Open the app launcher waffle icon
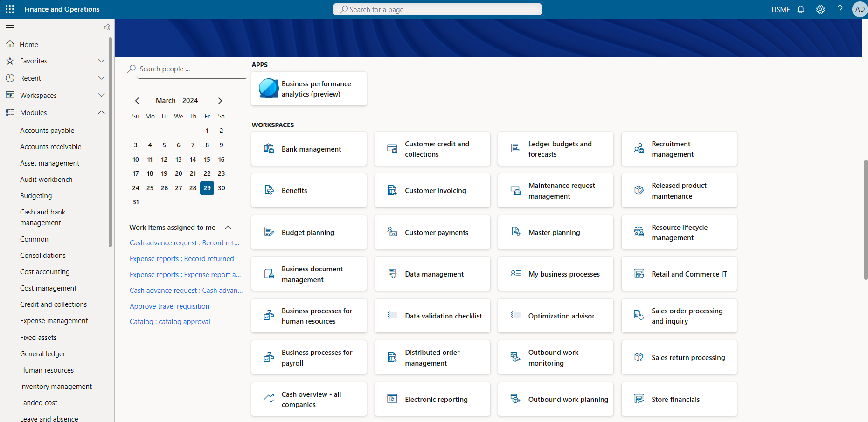The height and width of the screenshot is (422, 868). click(x=10, y=9)
